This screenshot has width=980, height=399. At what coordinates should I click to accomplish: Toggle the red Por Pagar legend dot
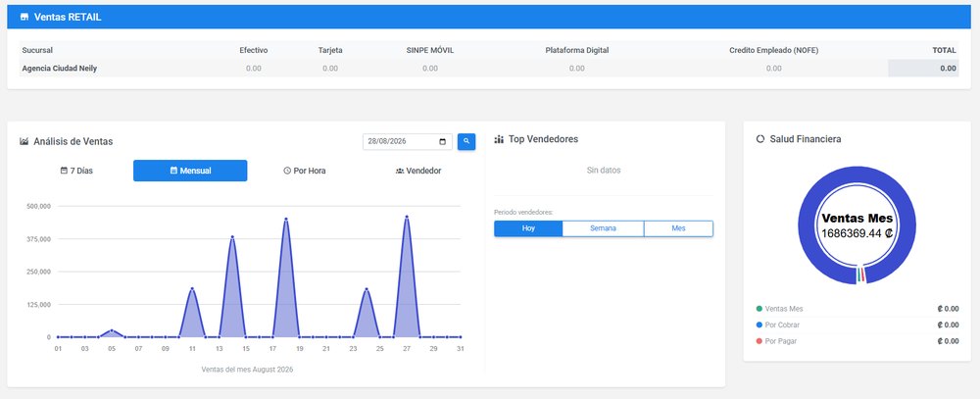click(759, 341)
